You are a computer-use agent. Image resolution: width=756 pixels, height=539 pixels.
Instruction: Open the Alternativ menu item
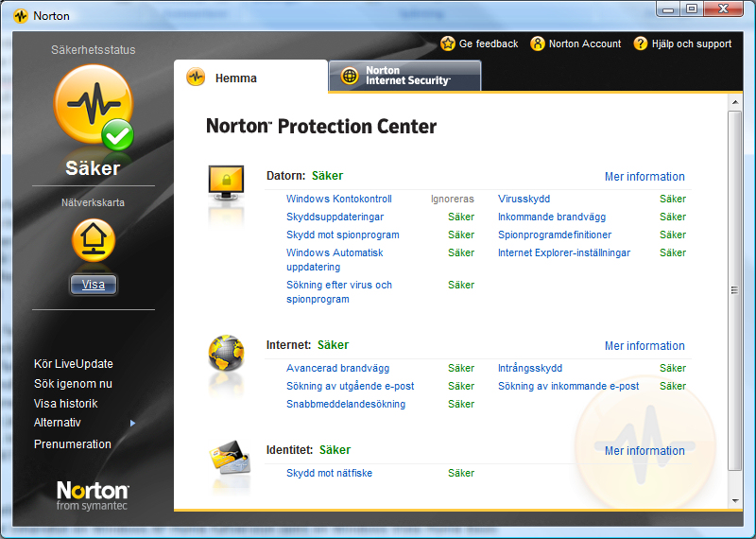point(58,423)
